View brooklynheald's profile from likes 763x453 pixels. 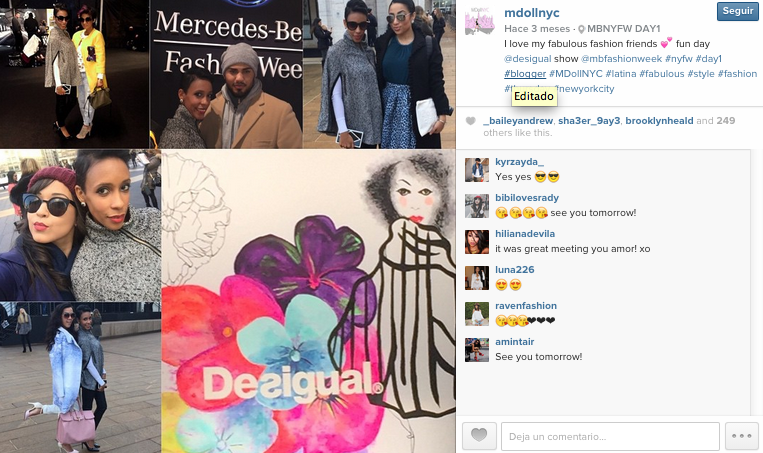tap(659, 121)
